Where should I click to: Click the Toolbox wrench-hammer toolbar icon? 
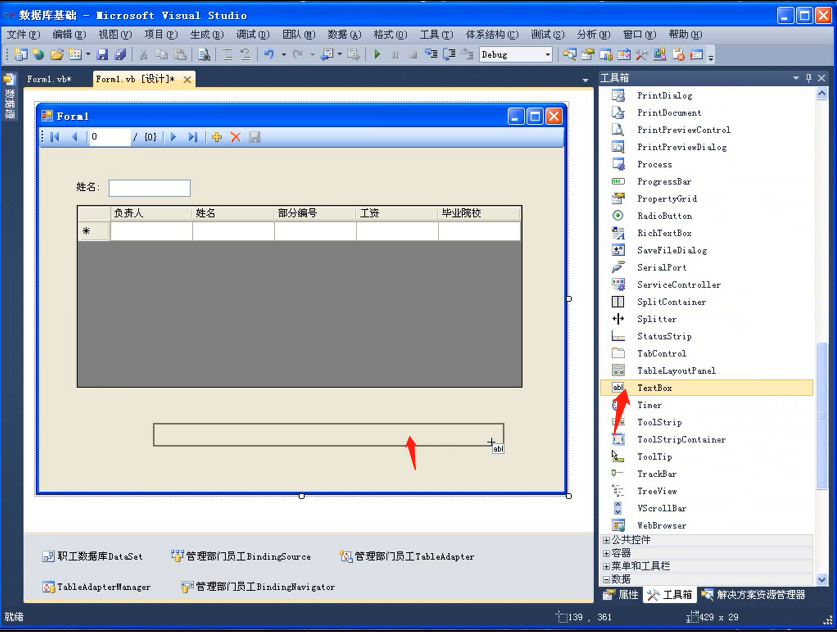point(642,54)
